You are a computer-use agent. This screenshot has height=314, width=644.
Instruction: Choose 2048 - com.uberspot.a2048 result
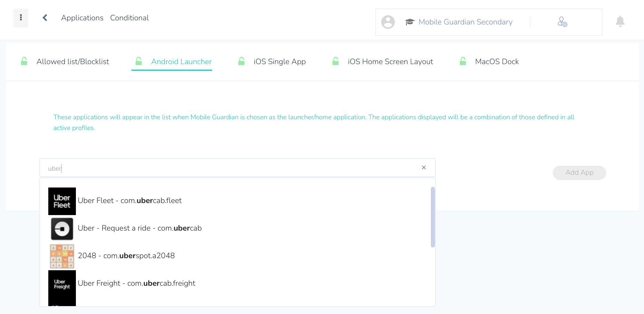[x=126, y=256]
